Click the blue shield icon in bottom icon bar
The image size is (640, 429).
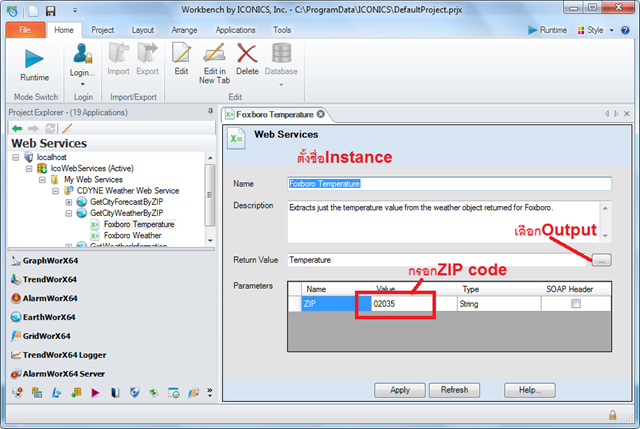tap(134, 393)
